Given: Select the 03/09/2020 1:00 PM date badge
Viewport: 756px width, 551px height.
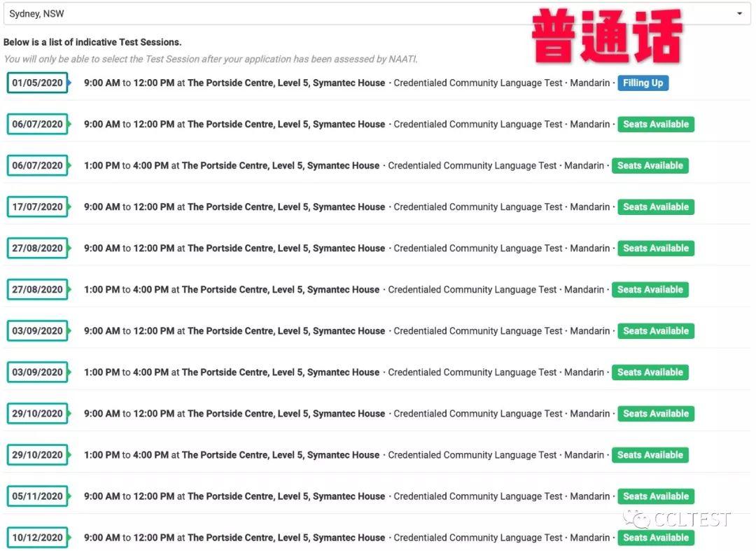Looking at the screenshot, I should click(38, 372).
